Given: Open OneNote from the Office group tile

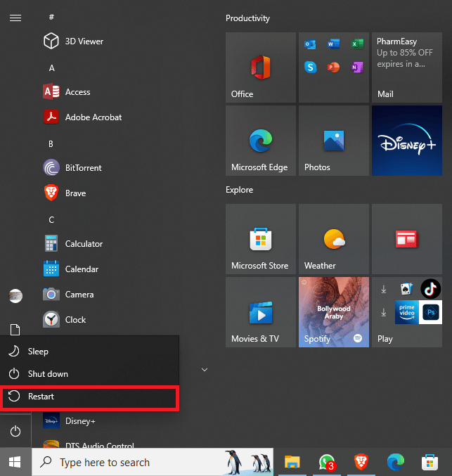Looking at the screenshot, I should coord(357,67).
